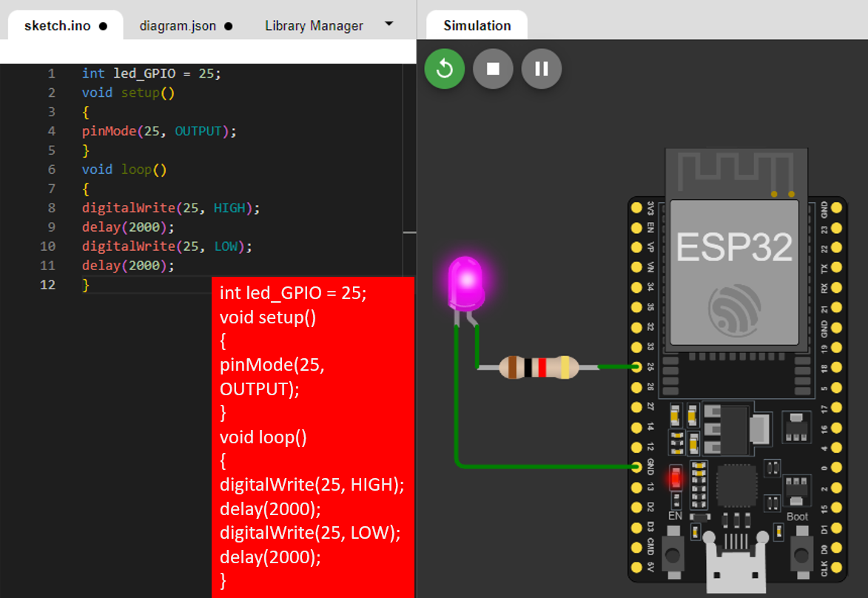Click the 'pinMode(25, OUTPUT);' line
Viewport: 868px width, 598px height.
(x=159, y=131)
